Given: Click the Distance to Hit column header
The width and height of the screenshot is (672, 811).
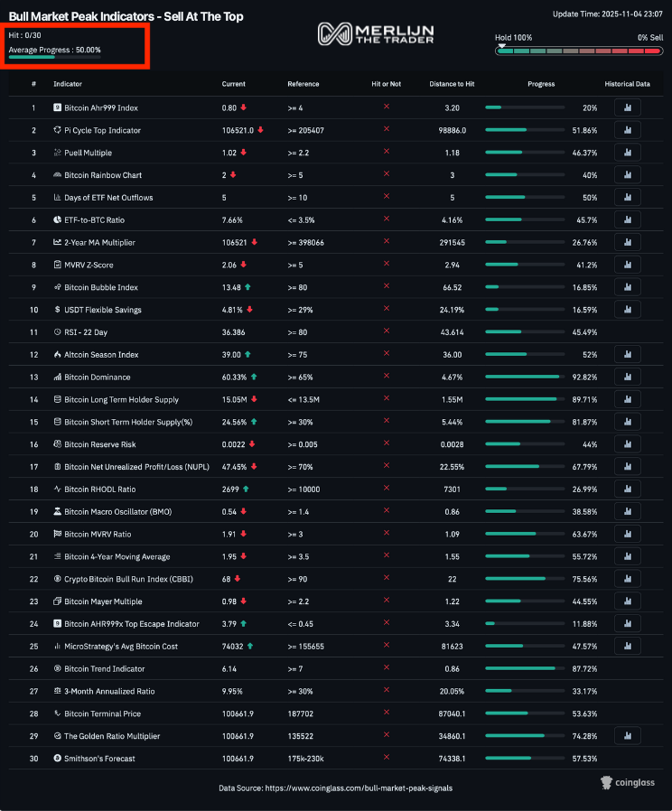Looking at the screenshot, I should [x=452, y=84].
